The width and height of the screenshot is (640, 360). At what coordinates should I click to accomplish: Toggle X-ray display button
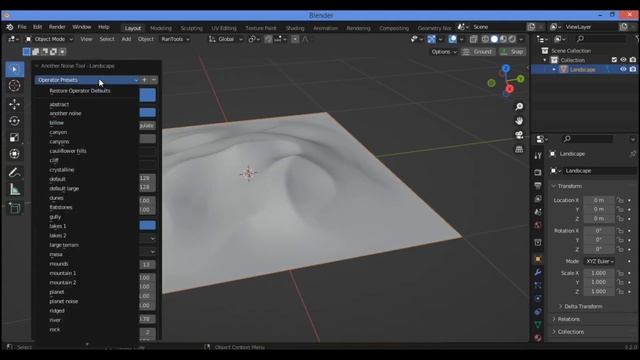click(x=473, y=39)
